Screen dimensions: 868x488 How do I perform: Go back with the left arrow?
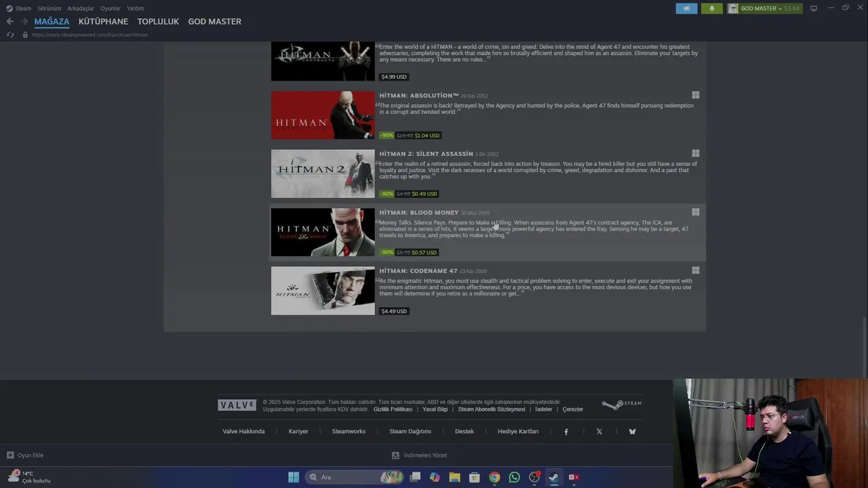pos(9,22)
